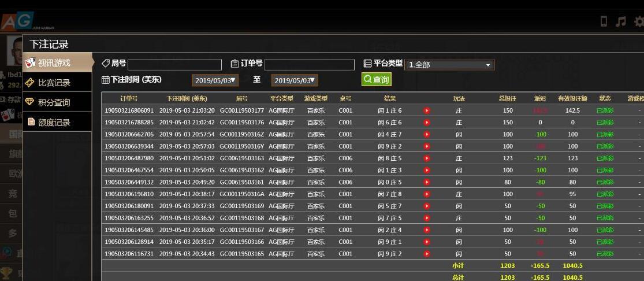This screenshot has width=644, height=281.
Task: Click the user avatar photo
Action: [14, 51]
